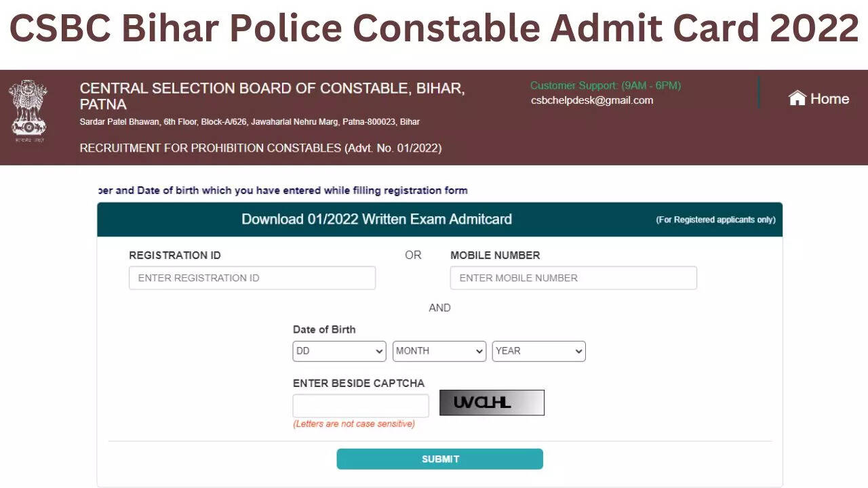Expand the DD day dropdown
The height and width of the screenshot is (488, 868).
pyautogui.click(x=339, y=351)
